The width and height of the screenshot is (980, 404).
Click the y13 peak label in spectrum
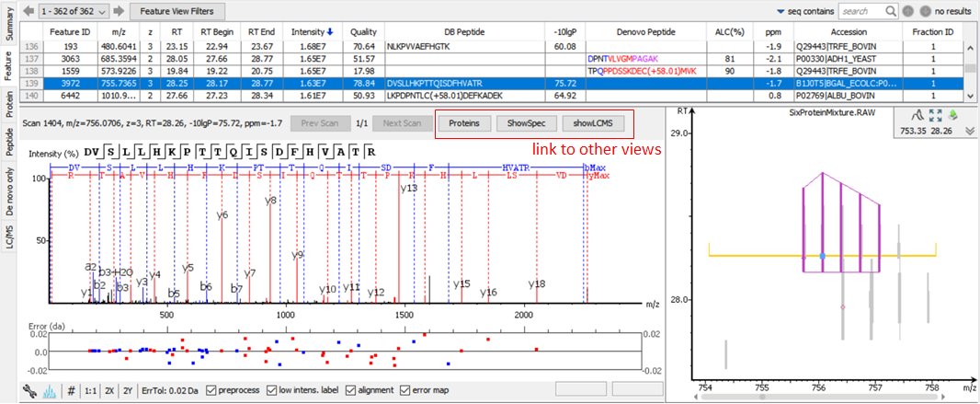tap(409, 188)
